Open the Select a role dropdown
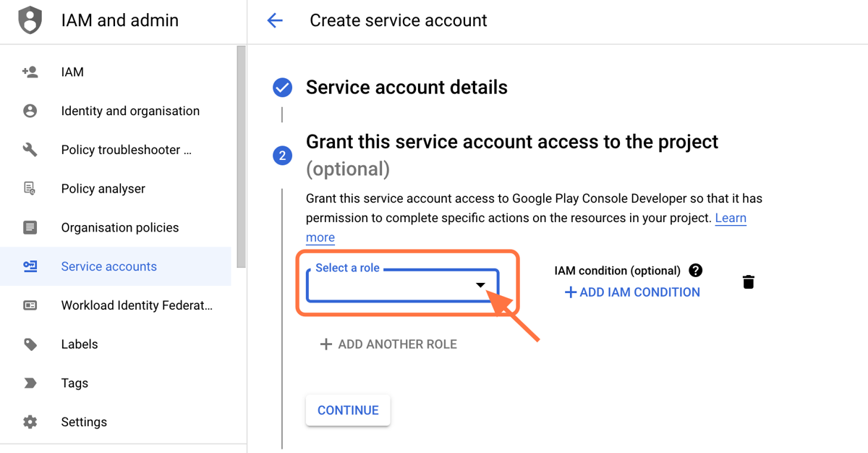This screenshot has height=453, width=868. click(403, 285)
